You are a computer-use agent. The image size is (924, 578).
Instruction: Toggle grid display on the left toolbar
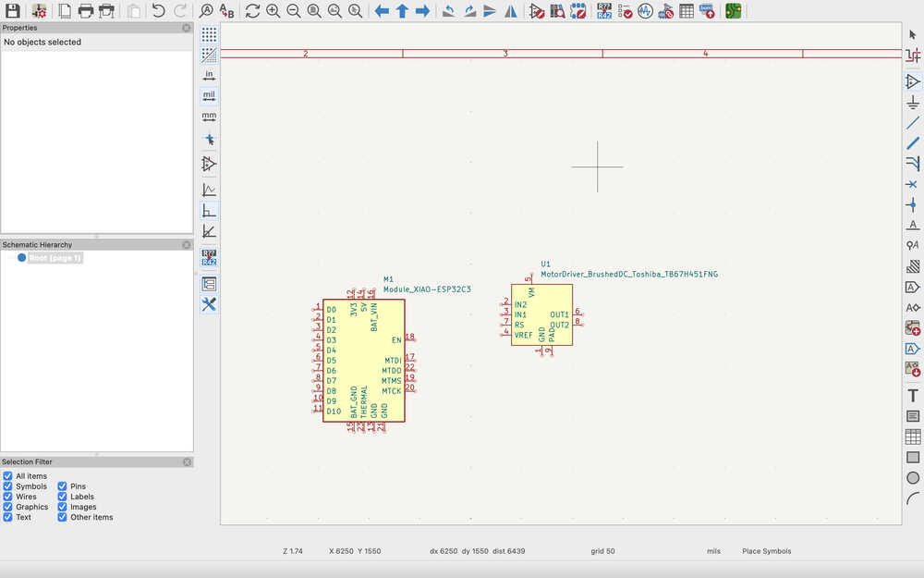(x=209, y=34)
